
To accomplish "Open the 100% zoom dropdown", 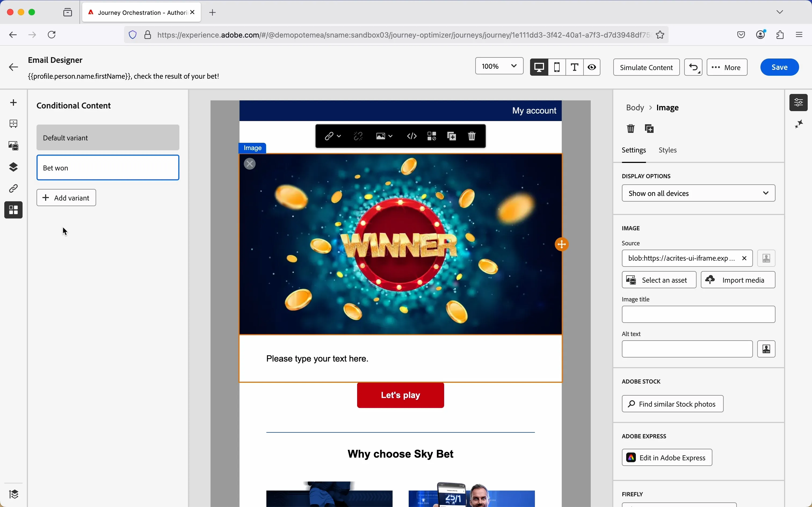I will [x=499, y=66].
